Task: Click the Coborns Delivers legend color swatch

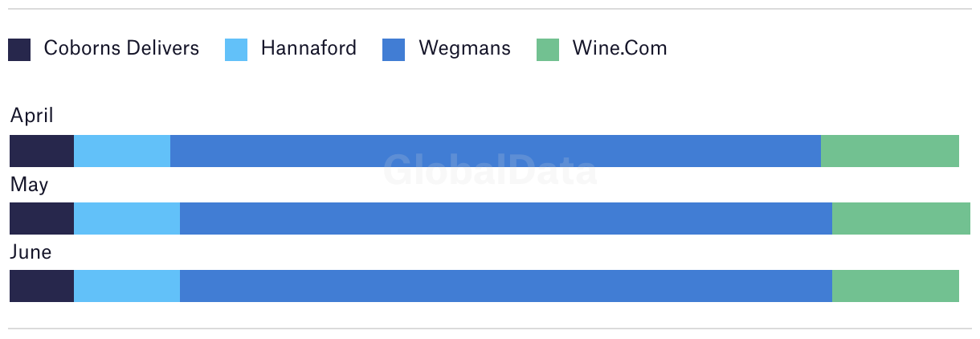Action: click(x=19, y=50)
